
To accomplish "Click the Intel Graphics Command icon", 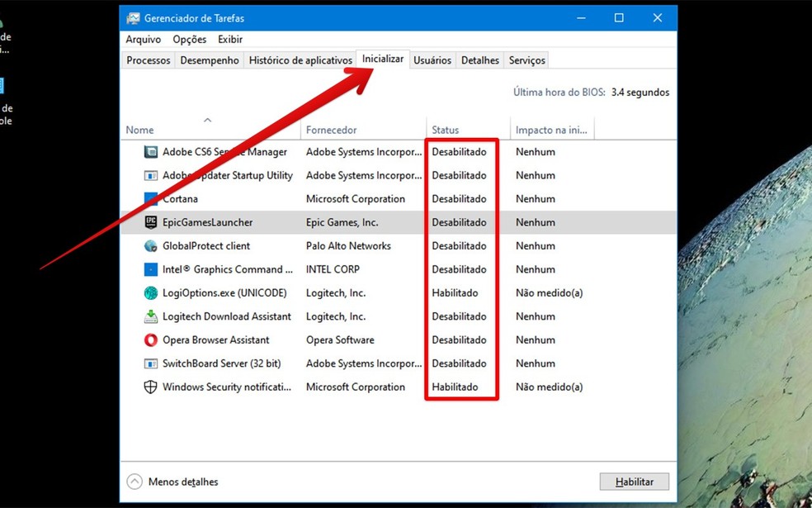I will click(x=151, y=269).
